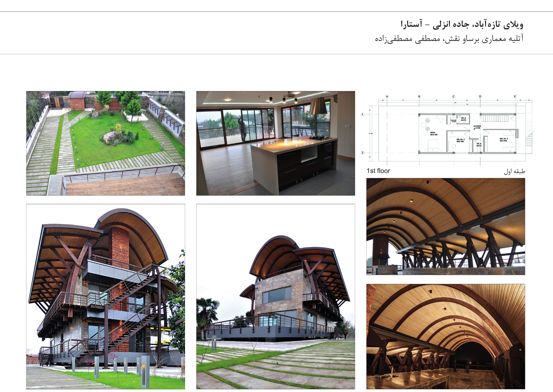Click 'WALKING CLOSET' label on plan
The image size is (553, 392).
click(x=454, y=121)
